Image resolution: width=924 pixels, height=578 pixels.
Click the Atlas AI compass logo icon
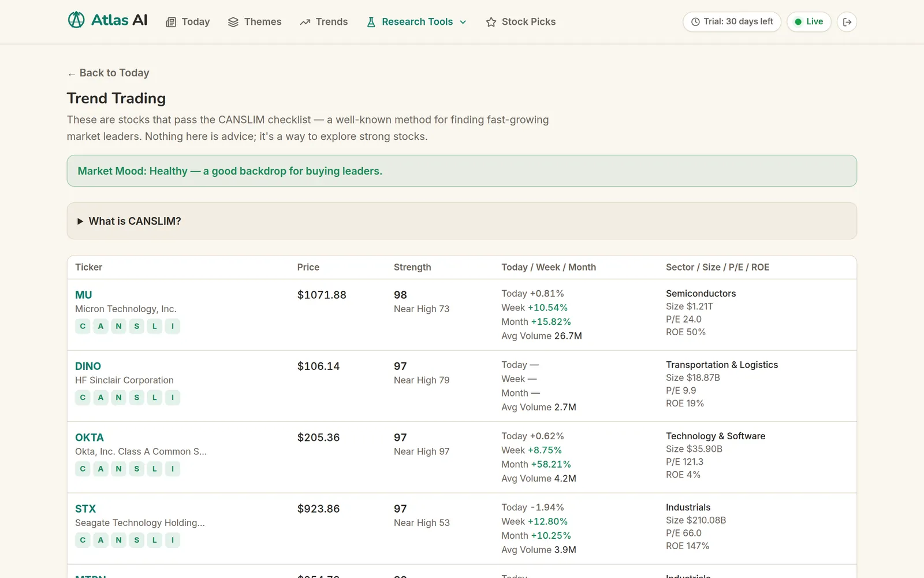[76, 20]
